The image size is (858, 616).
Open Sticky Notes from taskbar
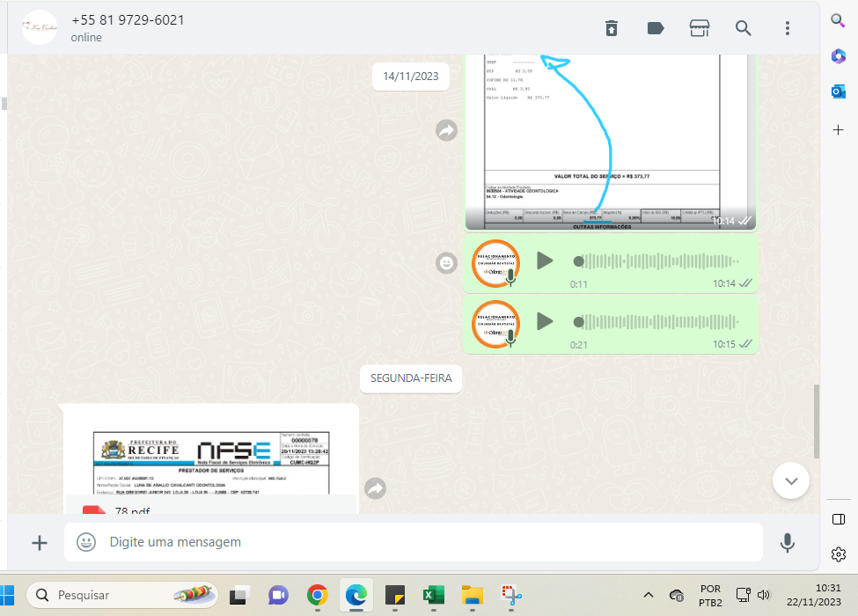click(395, 595)
